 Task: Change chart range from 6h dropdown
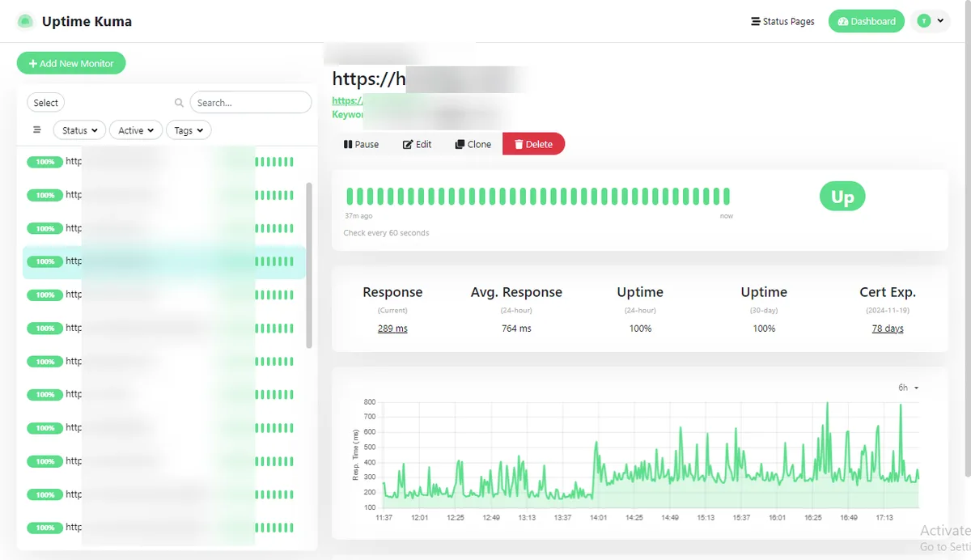click(x=908, y=388)
